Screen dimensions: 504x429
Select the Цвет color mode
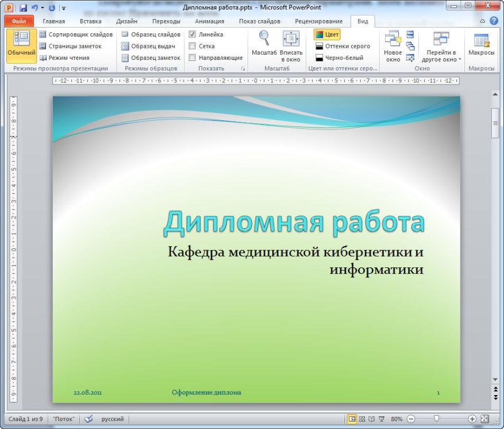click(327, 35)
